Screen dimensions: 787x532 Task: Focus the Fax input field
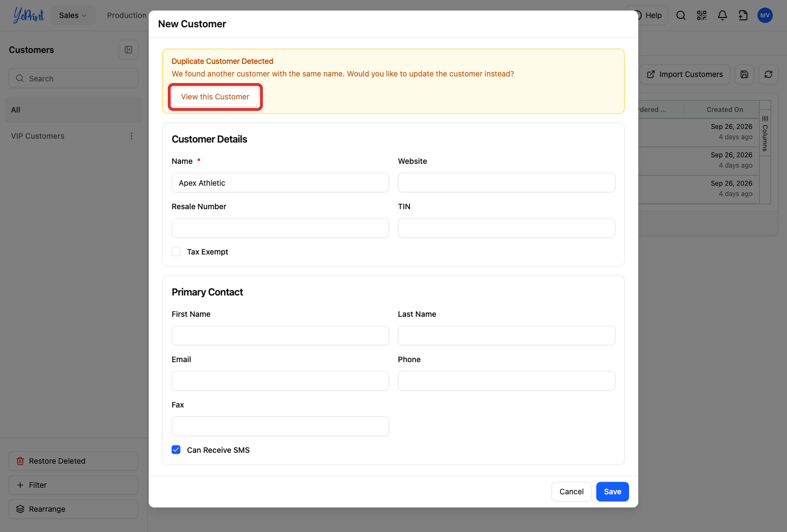[x=280, y=427]
